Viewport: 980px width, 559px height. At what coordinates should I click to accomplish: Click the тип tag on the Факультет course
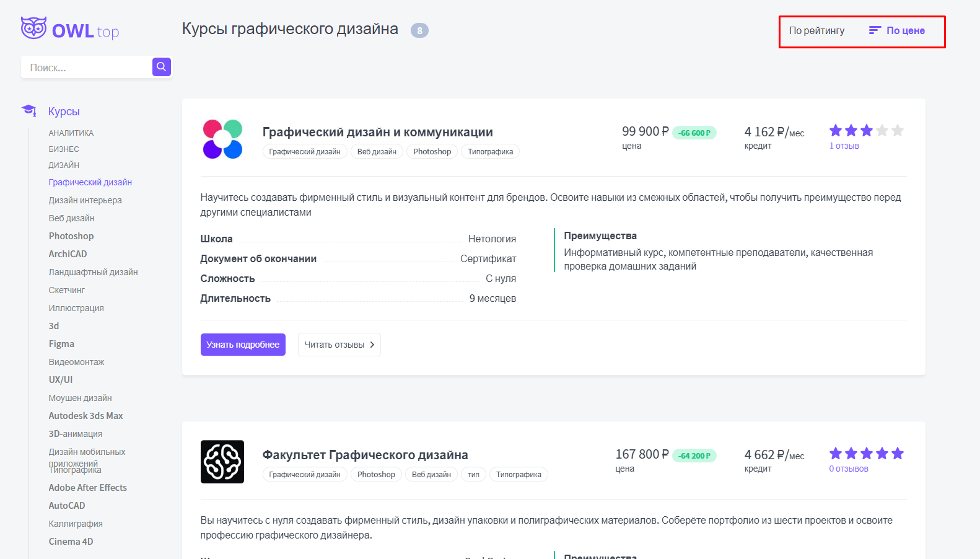click(473, 474)
